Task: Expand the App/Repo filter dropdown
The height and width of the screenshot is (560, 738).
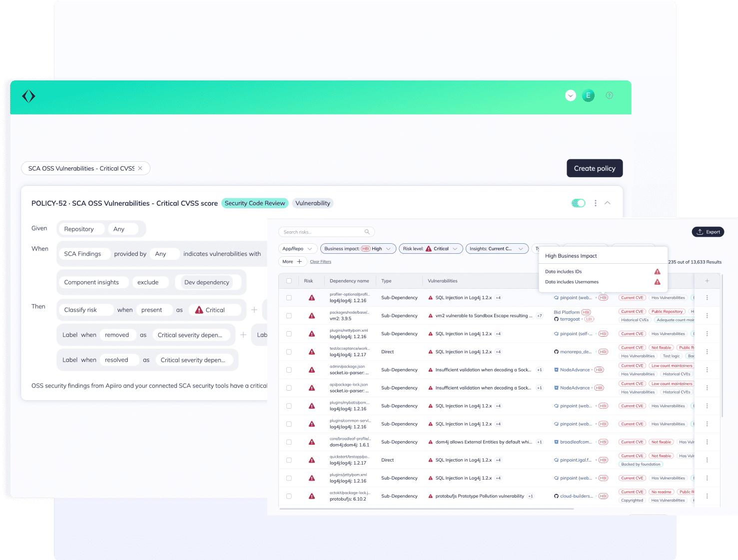Action: 298,249
